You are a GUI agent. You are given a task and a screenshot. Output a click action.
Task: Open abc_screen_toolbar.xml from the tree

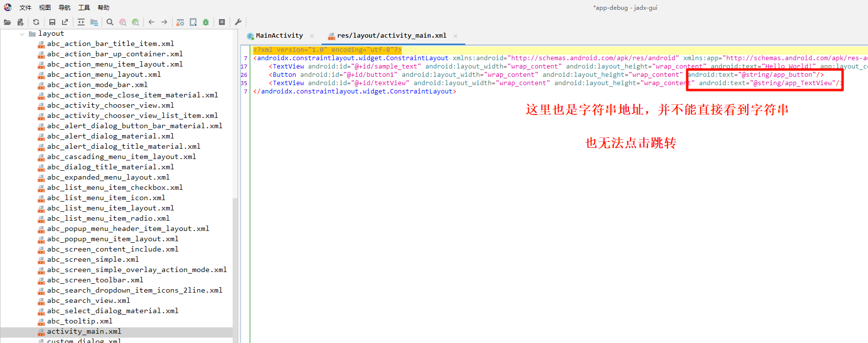(x=95, y=280)
